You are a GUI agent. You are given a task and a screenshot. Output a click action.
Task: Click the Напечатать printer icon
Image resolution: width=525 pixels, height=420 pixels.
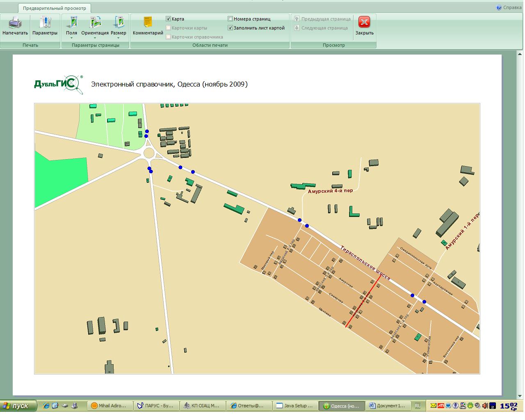click(x=15, y=23)
